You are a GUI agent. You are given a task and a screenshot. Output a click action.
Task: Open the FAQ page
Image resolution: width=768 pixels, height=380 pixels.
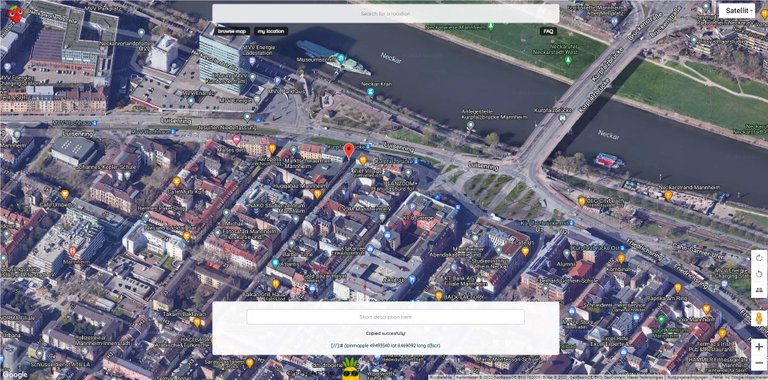548,31
